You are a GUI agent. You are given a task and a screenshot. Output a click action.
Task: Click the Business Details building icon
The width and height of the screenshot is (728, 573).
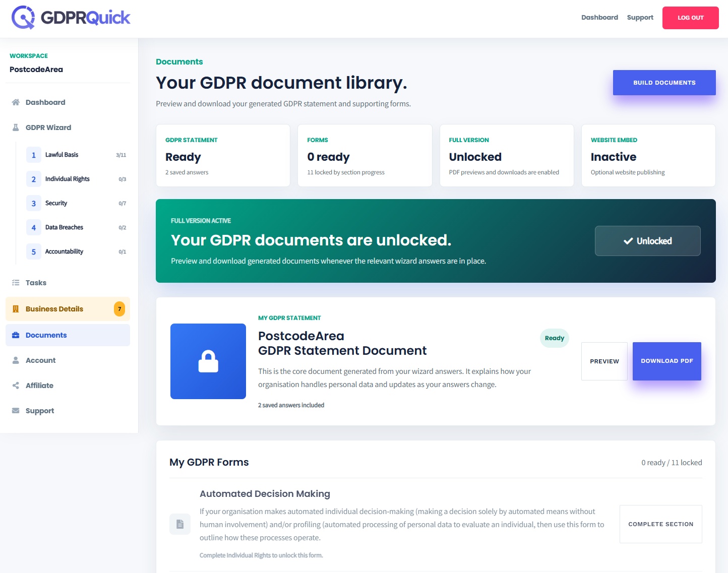[x=16, y=309]
